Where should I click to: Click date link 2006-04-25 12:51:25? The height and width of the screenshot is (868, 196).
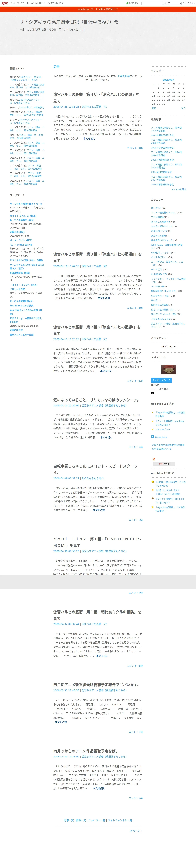click(x=66, y=107)
